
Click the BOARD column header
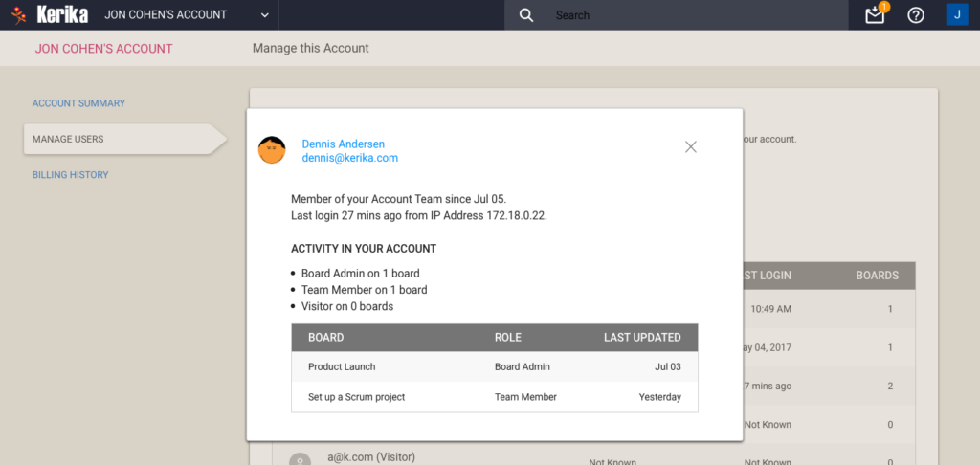325,338
